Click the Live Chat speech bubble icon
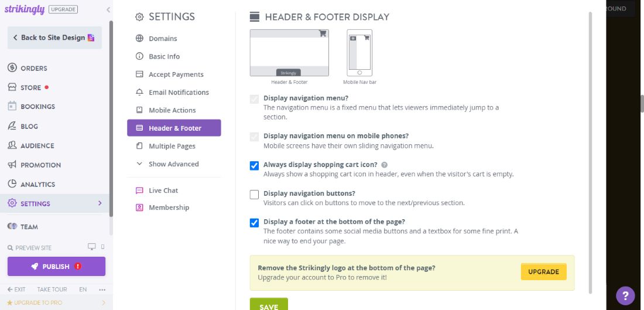Image resolution: width=644 pixels, height=310 pixels. [139, 190]
